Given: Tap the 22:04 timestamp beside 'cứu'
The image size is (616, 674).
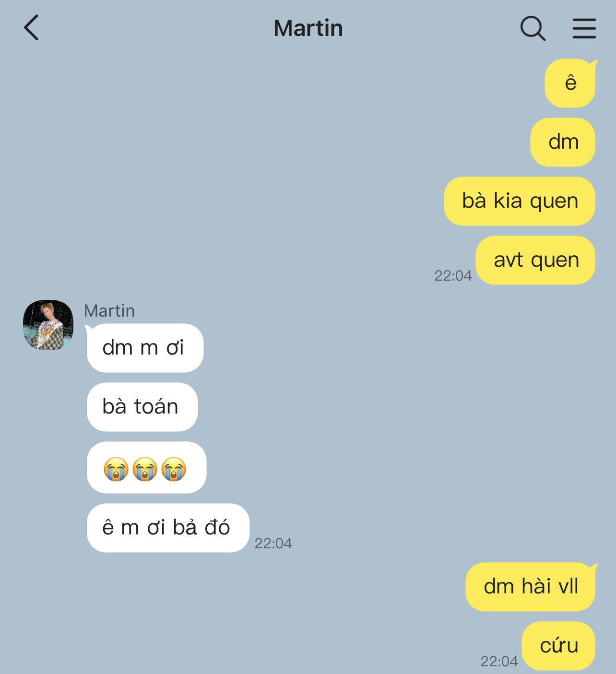Looking at the screenshot, I should [x=499, y=662].
